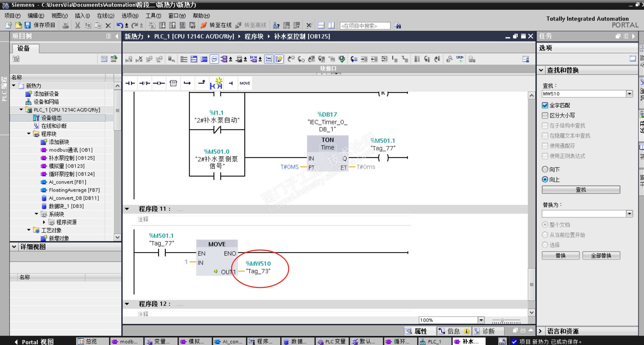The height and width of the screenshot is (345, 644).
Task: Insert an output coil instruction
Action: tap(159, 83)
